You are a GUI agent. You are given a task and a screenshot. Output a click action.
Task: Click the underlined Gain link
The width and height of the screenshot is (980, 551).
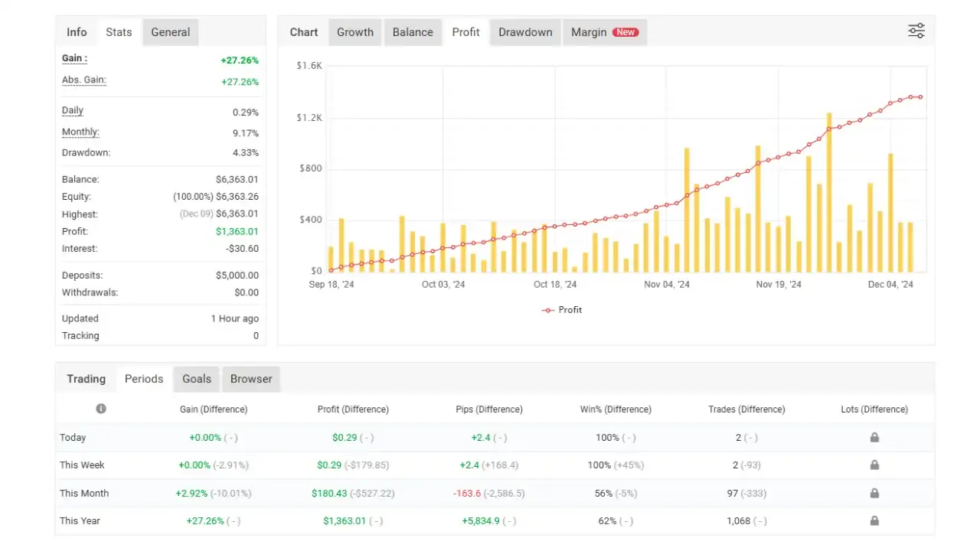[73, 58]
